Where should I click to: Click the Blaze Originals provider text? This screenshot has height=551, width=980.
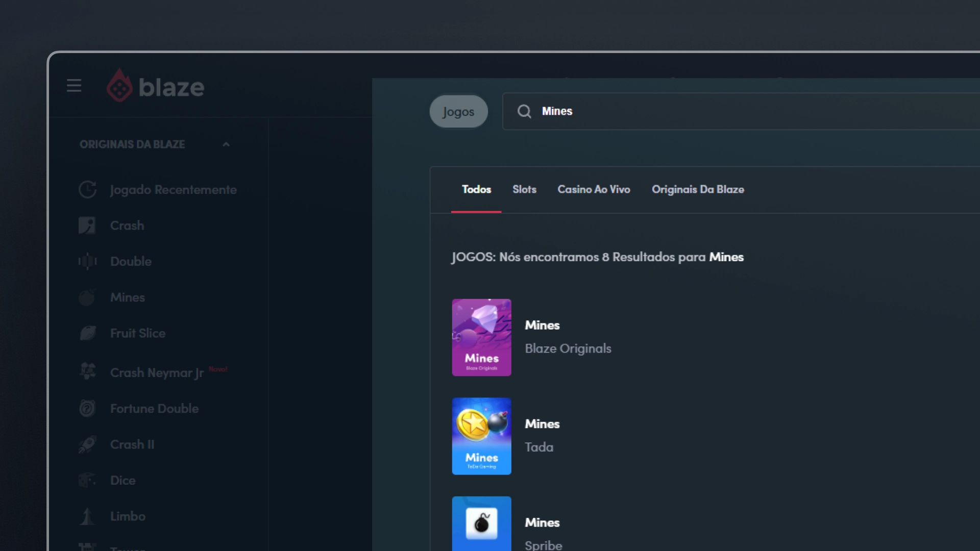568,348
